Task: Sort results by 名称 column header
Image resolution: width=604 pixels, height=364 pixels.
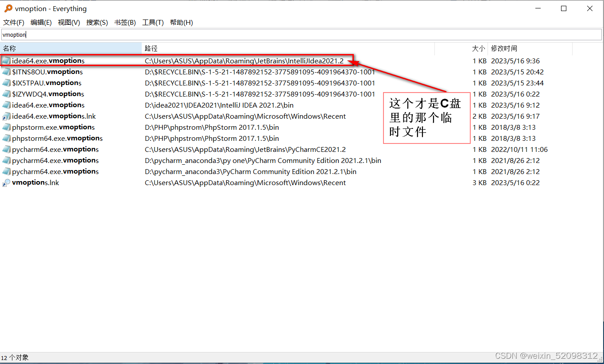Action: click(x=71, y=48)
